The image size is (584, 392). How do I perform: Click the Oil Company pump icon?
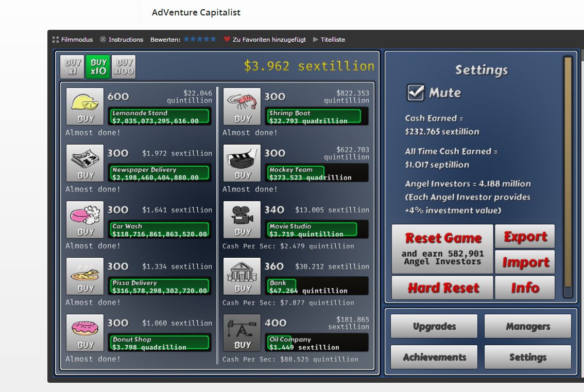point(242,333)
